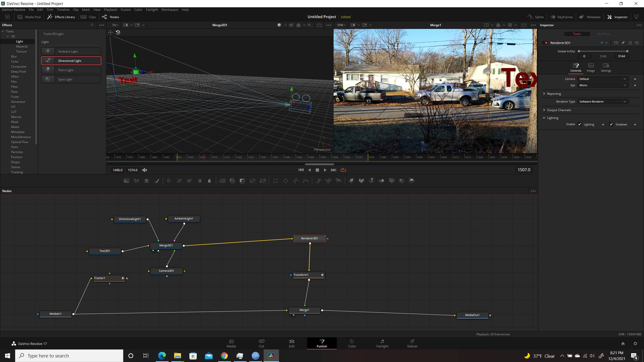Add a Text 3D node from the toolbar
The image size is (644, 362).
(x=371, y=181)
